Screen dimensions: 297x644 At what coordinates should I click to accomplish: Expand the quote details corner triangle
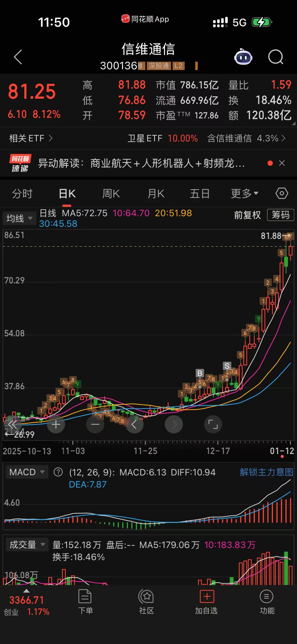coord(293,123)
